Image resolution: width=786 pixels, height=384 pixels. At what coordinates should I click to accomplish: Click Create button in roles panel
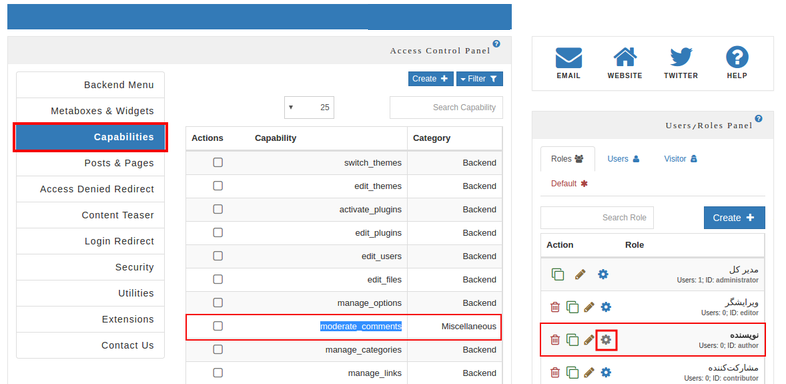[x=734, y=218]
